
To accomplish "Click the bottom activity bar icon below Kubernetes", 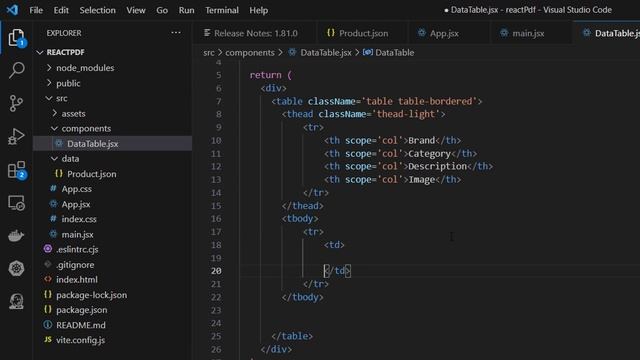I will pos(16,301).
